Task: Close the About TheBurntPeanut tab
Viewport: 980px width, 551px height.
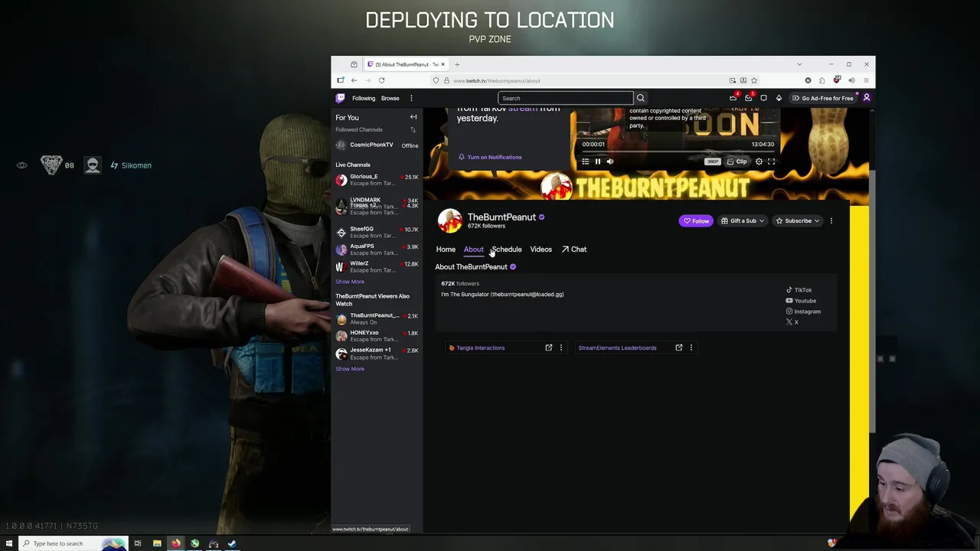Action: (x=443, y=64)
